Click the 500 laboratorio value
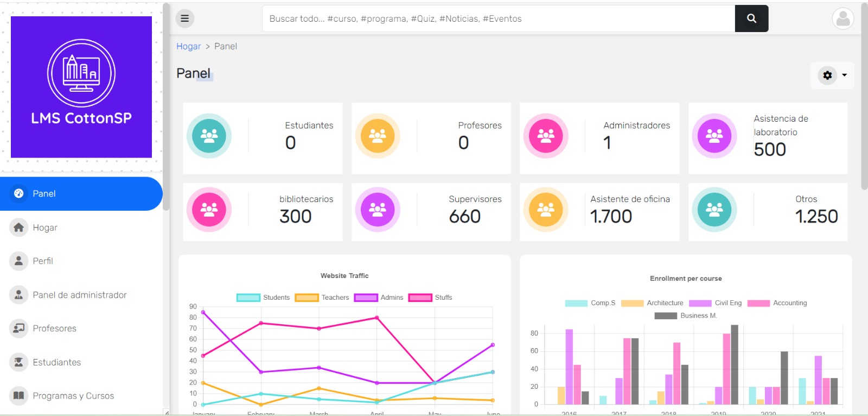Screen dimensions: 868x416 pos(770,149)
